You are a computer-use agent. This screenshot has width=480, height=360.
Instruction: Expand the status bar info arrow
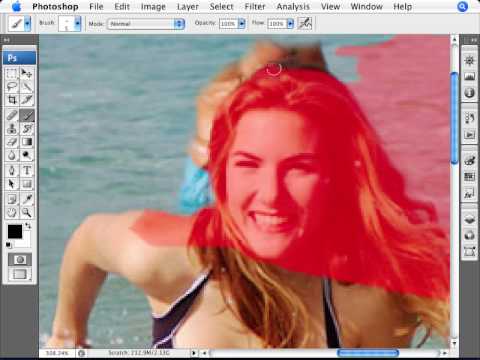(194, 353)
